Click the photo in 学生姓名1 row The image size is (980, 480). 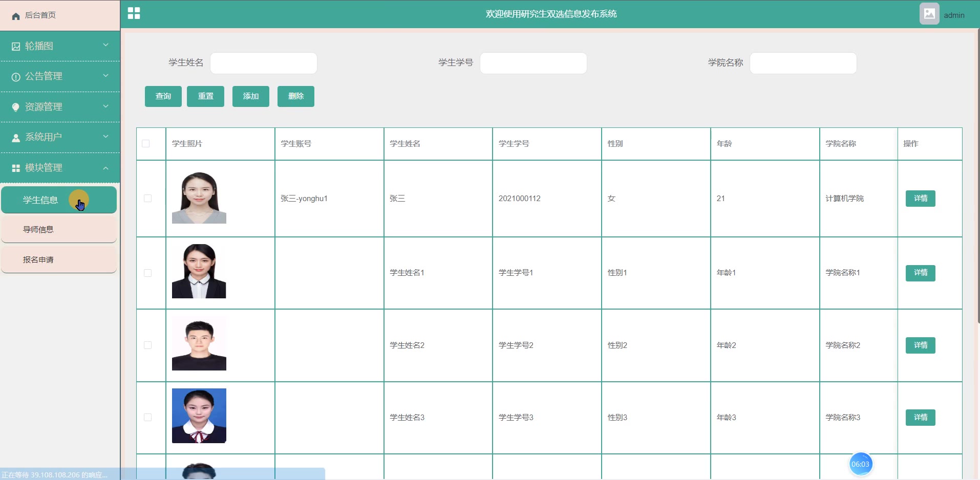pos(199,271)
